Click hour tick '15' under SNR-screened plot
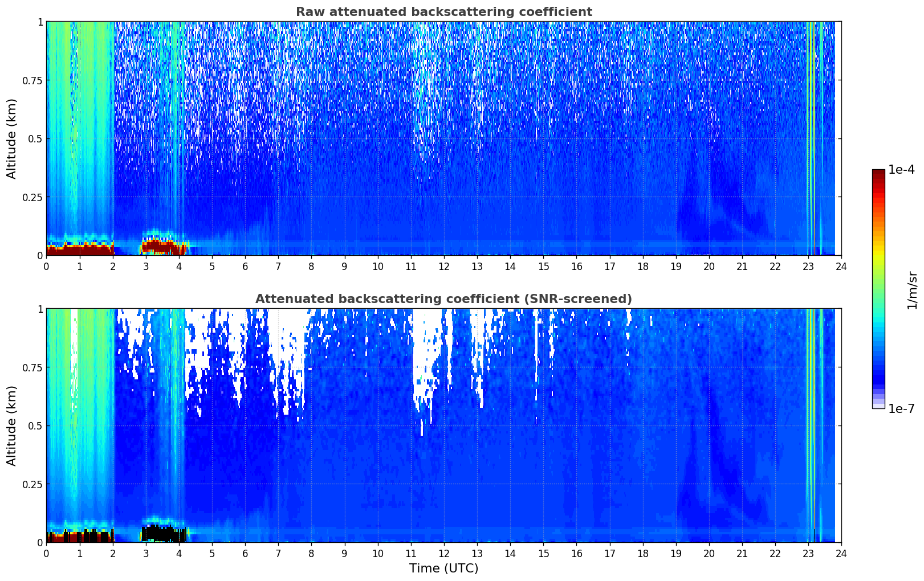Screen dimensions: 924x581 (x=543, y=553)
